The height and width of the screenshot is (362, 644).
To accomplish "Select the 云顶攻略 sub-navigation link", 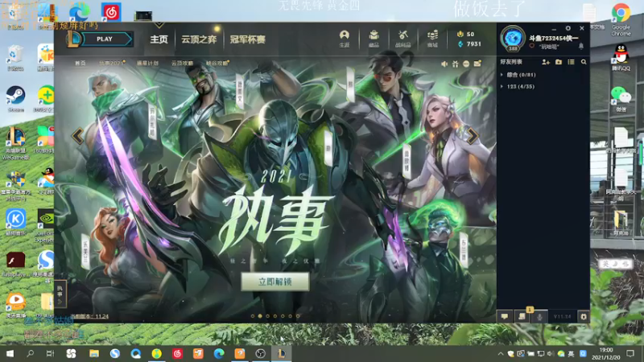I will pos(182,64).
